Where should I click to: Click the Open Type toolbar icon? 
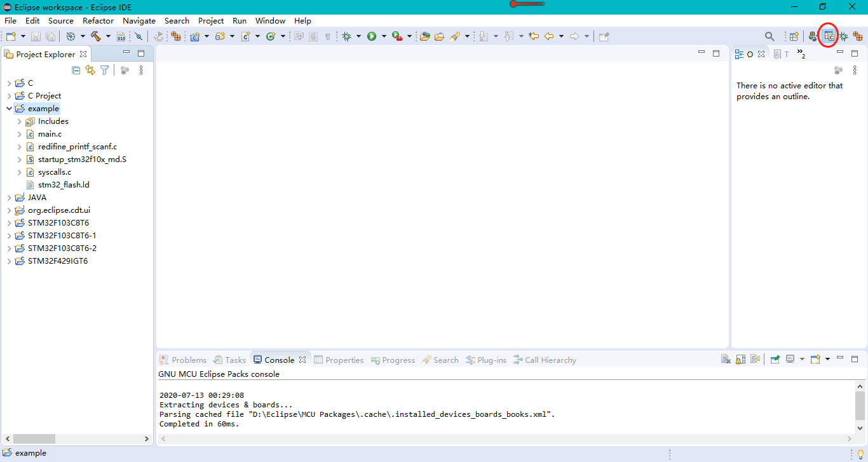425,37
